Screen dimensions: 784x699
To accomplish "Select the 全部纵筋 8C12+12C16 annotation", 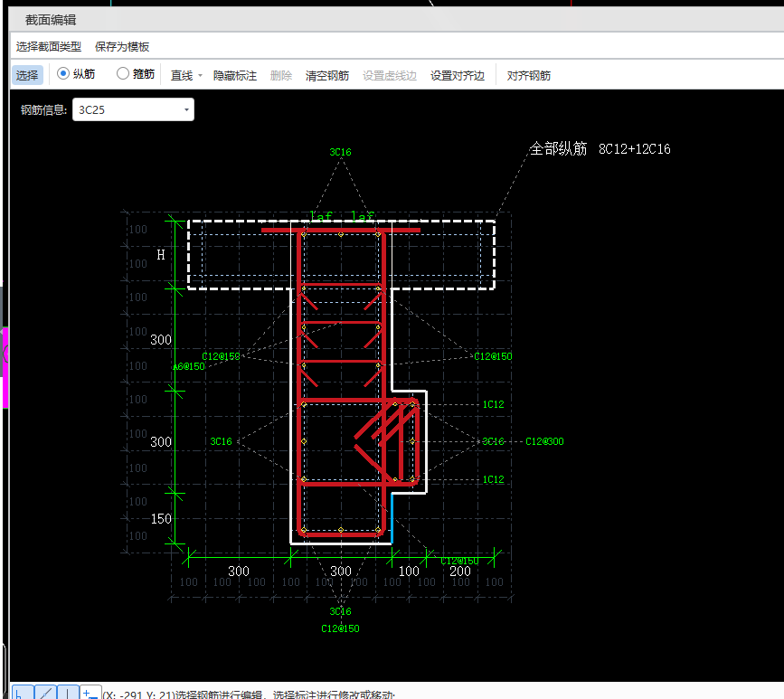I will 600,148.
